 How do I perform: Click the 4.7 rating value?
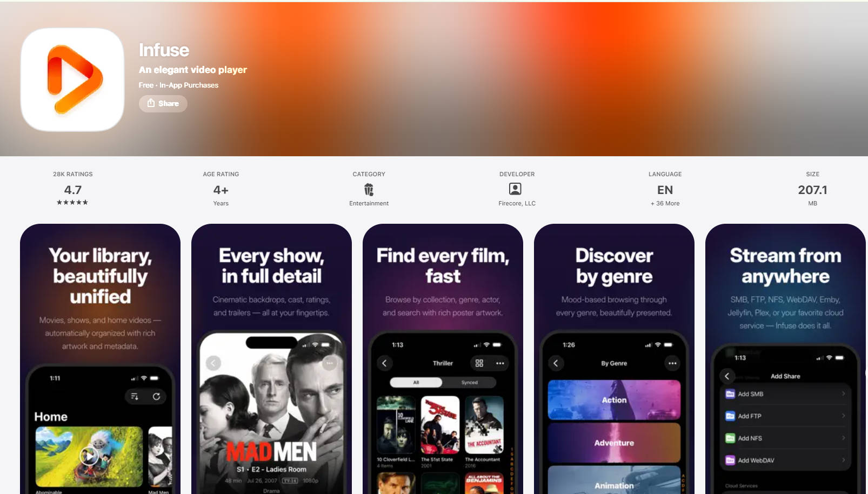click(72, 190)
